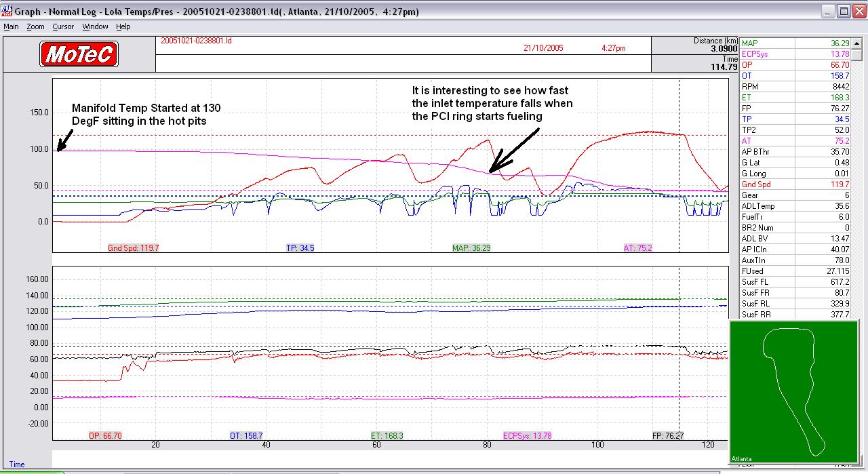Click the 'OP: 66.70' lower graph legend

(x=105, y=436)
